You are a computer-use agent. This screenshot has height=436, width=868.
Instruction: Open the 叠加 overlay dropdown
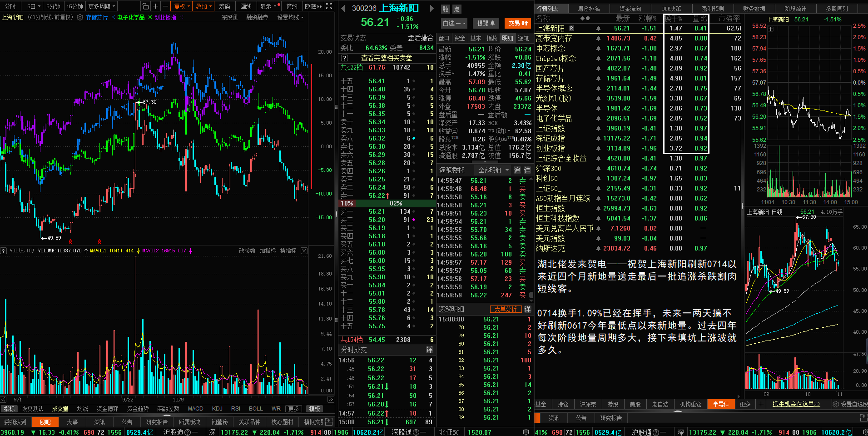204,6
